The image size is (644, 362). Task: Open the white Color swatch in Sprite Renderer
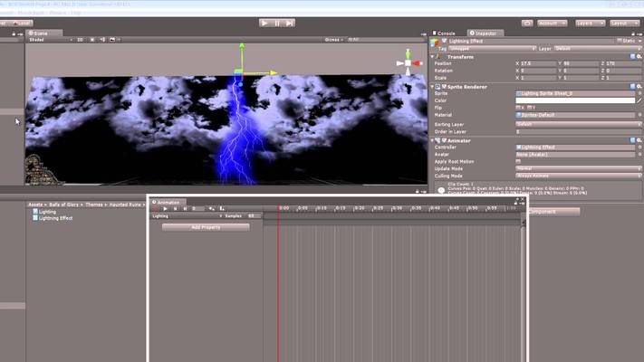point(575,100)
